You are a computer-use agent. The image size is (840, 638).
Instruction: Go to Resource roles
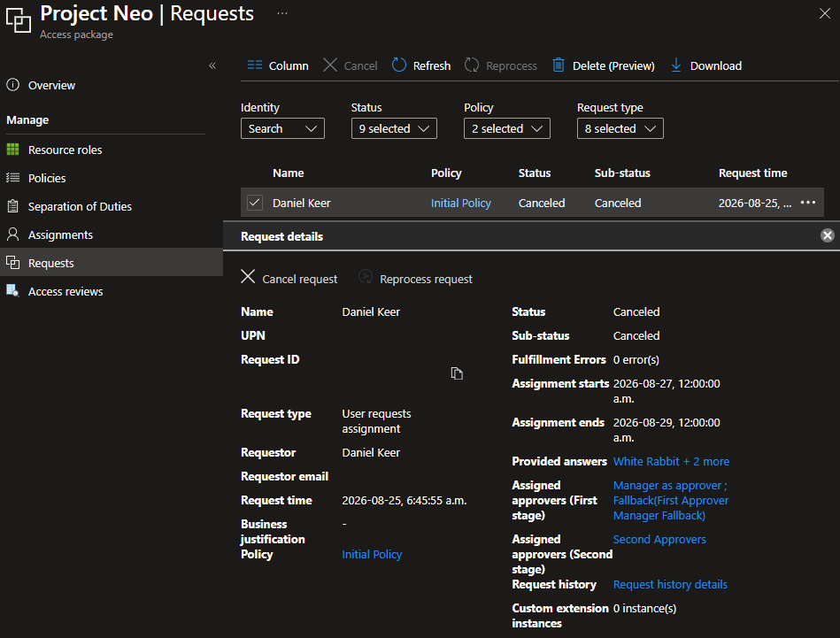(x=65, y=150)
